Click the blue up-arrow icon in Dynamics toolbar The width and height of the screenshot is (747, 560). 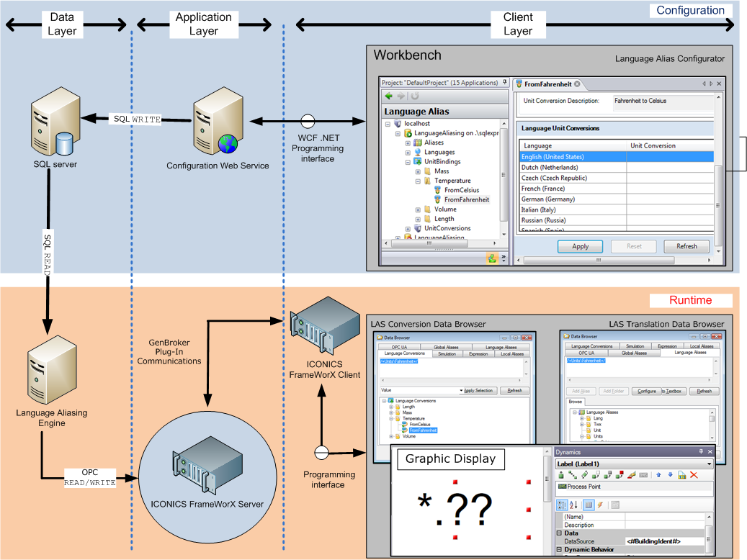(659, 475)
